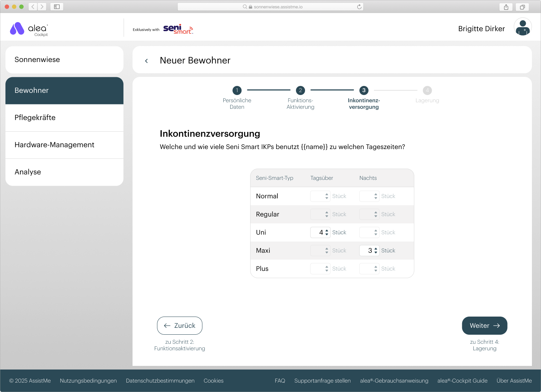The width and height of the screenshot is (541, 392).
Task: Click the browser share icon
Action: 506,7
